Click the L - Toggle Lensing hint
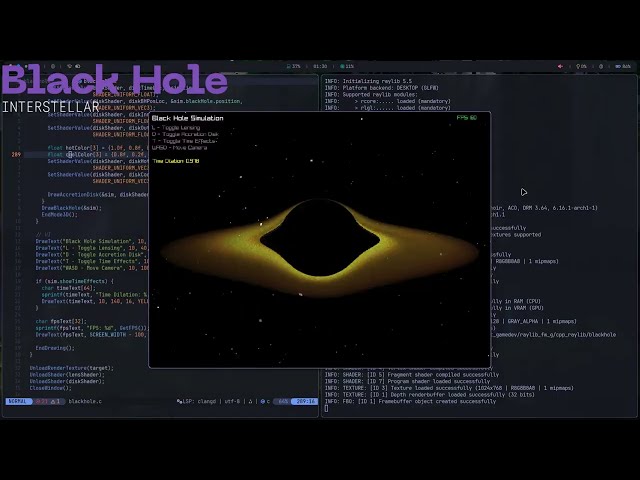Image resolution: width=640 pixels, height=480 pixels. coord(176,128)
